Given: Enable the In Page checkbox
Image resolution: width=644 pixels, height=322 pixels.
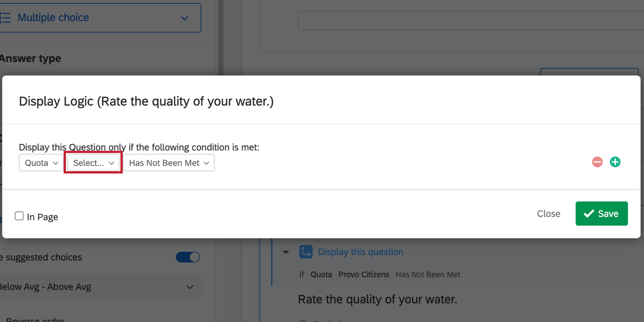Looking at the screenshot, I should coord(19,216).
